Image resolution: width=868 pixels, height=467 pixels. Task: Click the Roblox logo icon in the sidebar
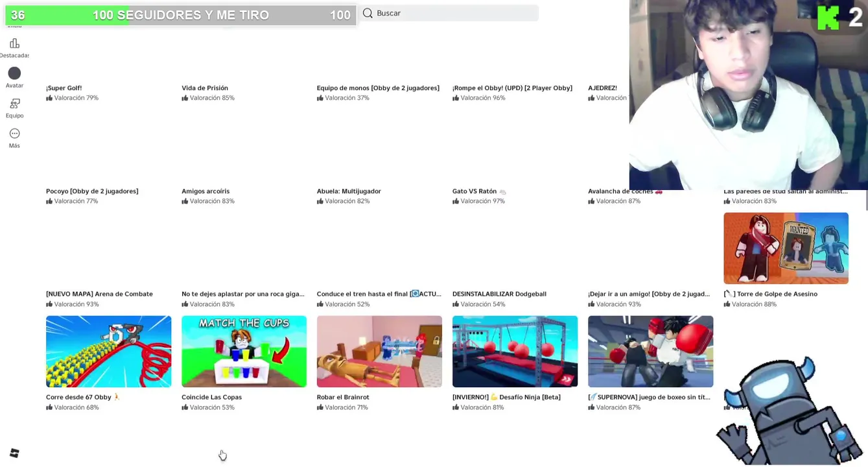pos(14,453)
